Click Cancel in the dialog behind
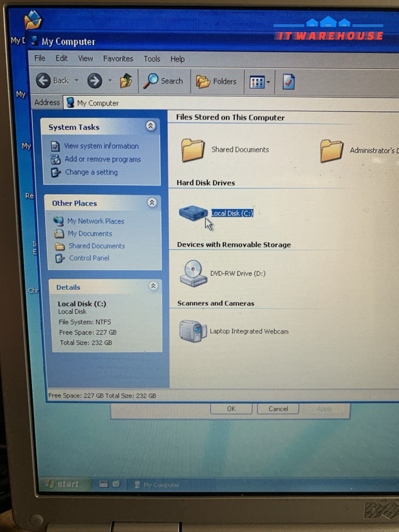The height and width of the screenshot is (532, 399). click(278, 409)
